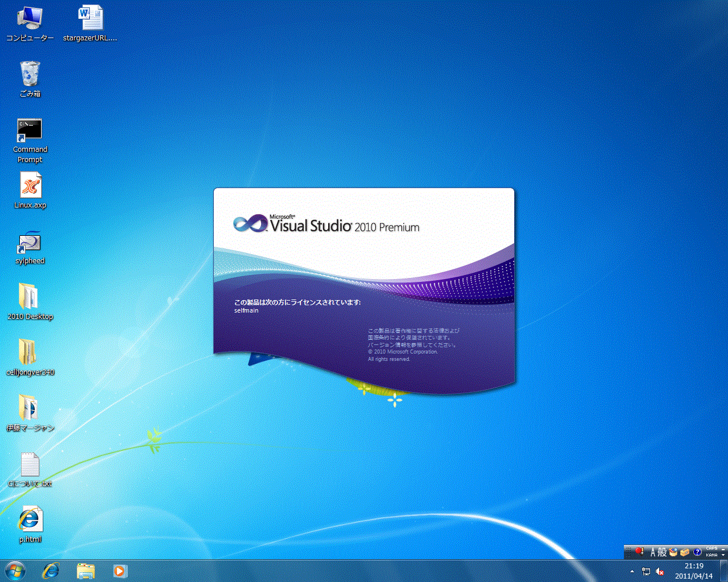Toggle CAPS in the language bar
Viewport: 728px width, 582px height.
coord(712,548)
